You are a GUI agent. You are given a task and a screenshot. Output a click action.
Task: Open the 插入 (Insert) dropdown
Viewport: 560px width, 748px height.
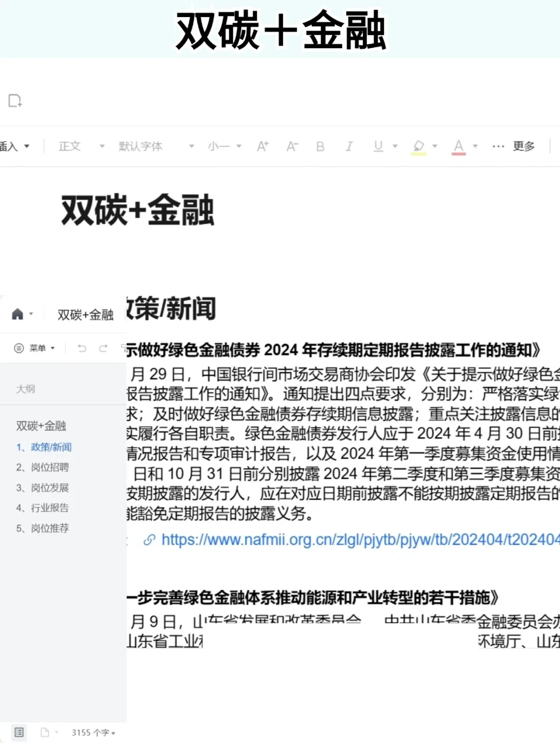(15, 147)
